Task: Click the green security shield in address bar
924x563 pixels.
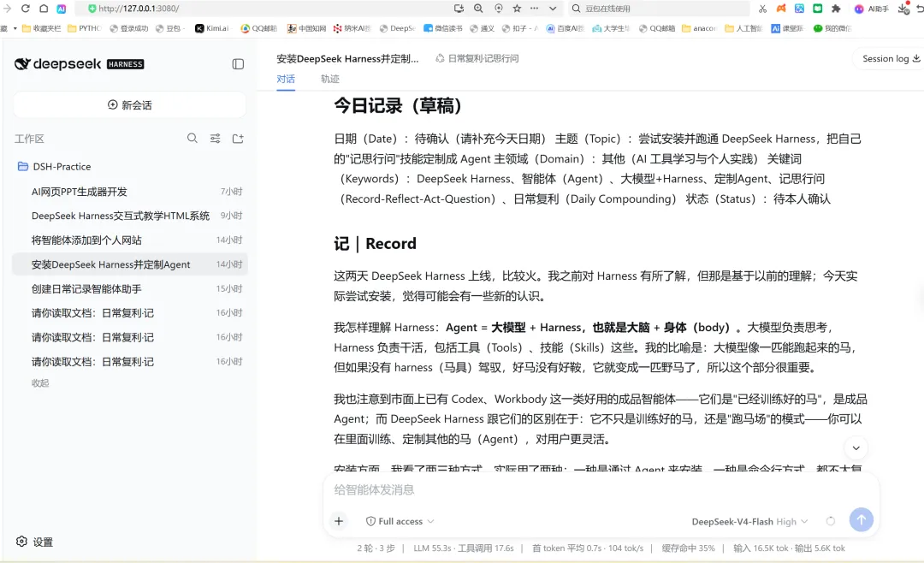Action: [x=92, y=9]
